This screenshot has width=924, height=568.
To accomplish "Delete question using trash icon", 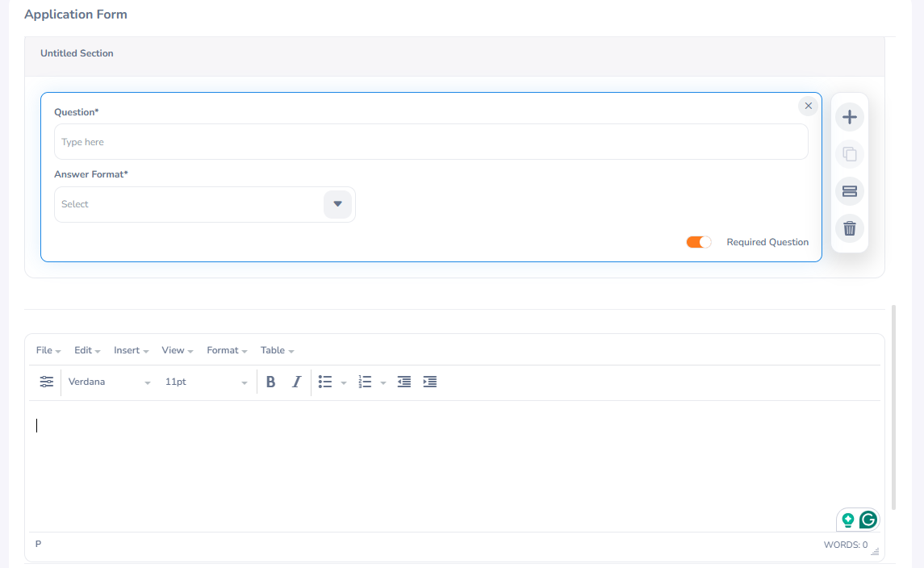I will point(849,228).
